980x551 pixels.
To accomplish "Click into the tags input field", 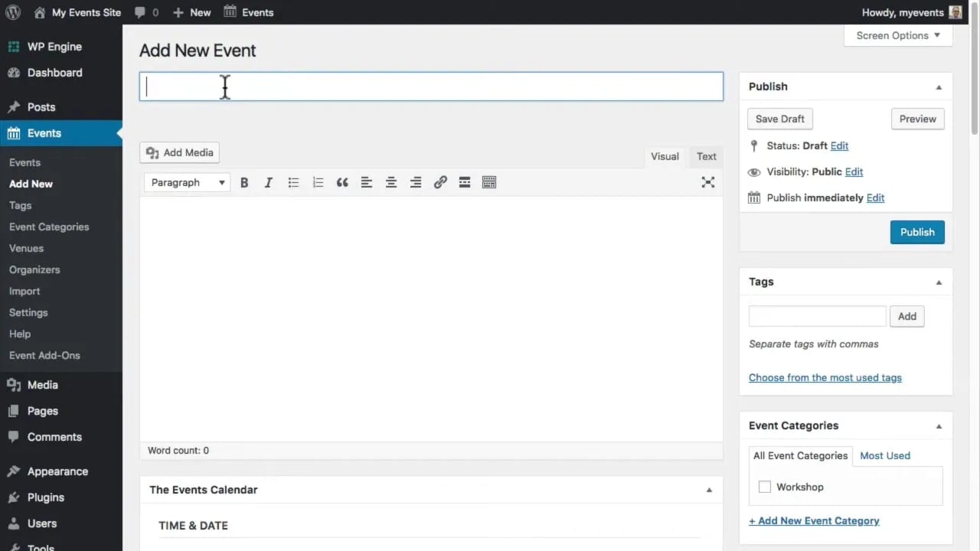I will click(817, 316).
